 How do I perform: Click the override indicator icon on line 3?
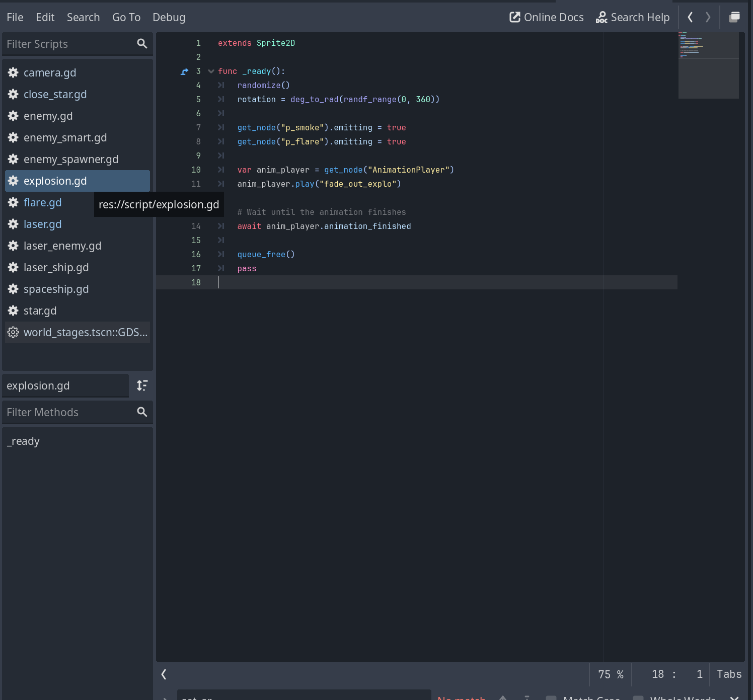coord(184,71)
